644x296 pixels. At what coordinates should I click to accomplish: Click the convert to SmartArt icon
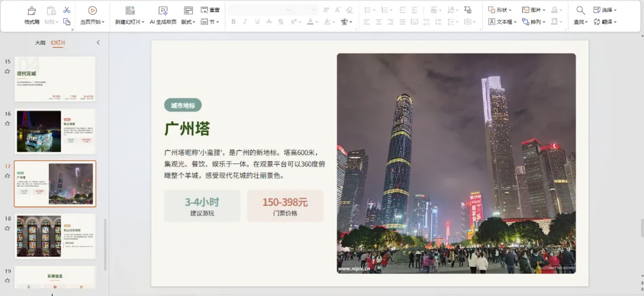click(x=468, y=10)
